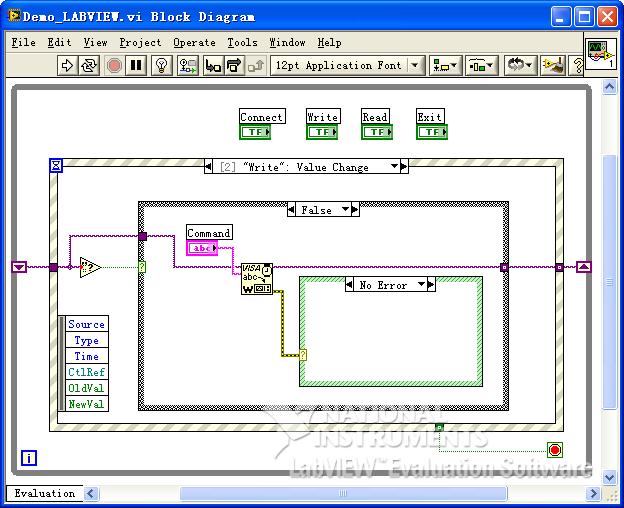
Task: Click the Step Over button
Action: pyautogui.click(x=234, y=65)
